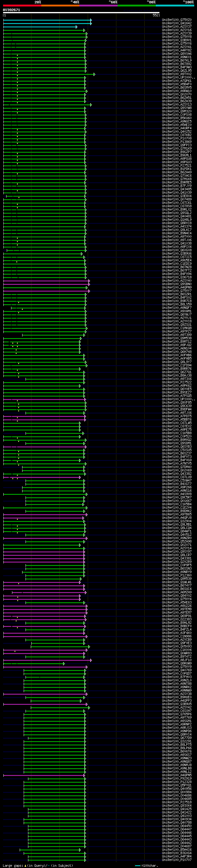Select the cyan alignment bar for A2SY37

[40, 26]
